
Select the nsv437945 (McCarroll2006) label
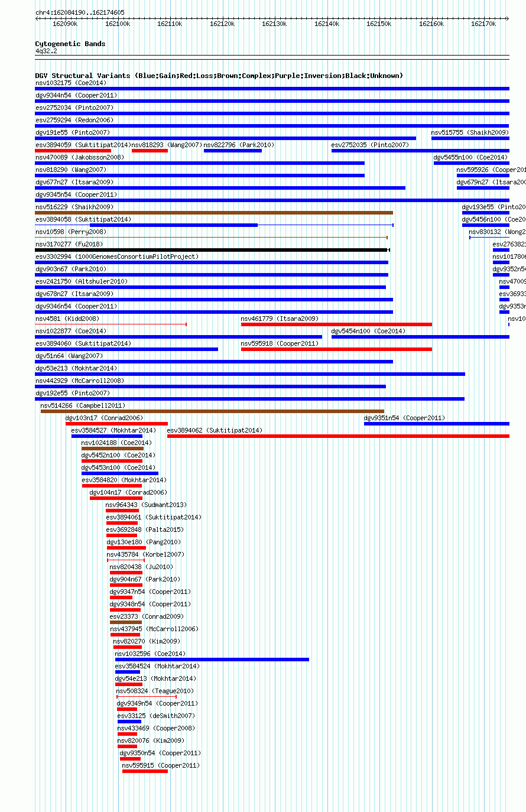[x=154, y=629]
